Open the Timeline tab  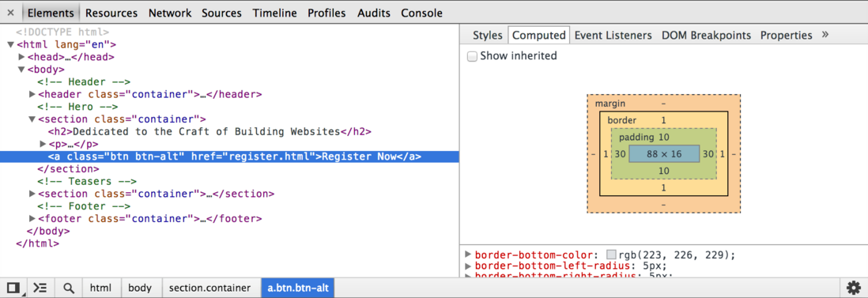(x=275, y=13)
